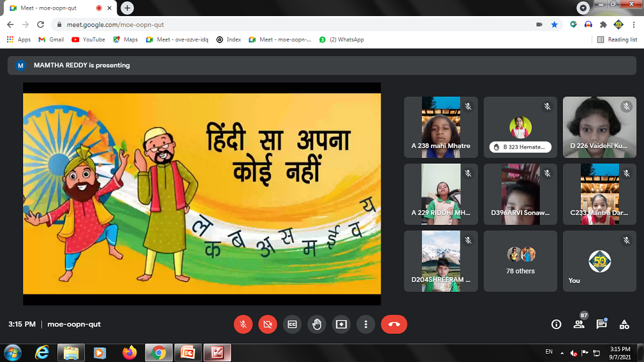Click the Present now screen-share icon
644x362 pixels.
click(341, 325)
